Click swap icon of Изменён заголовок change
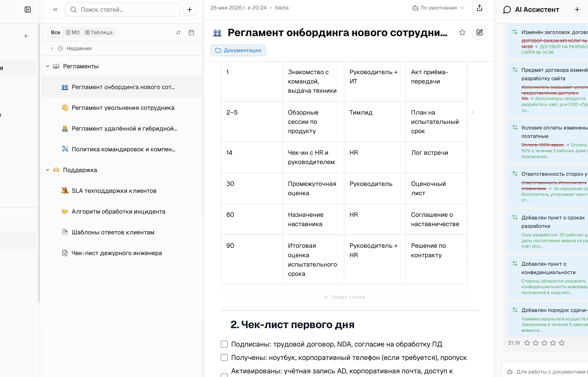The height and width of the screenshot is (377, 588). [515, 32]
